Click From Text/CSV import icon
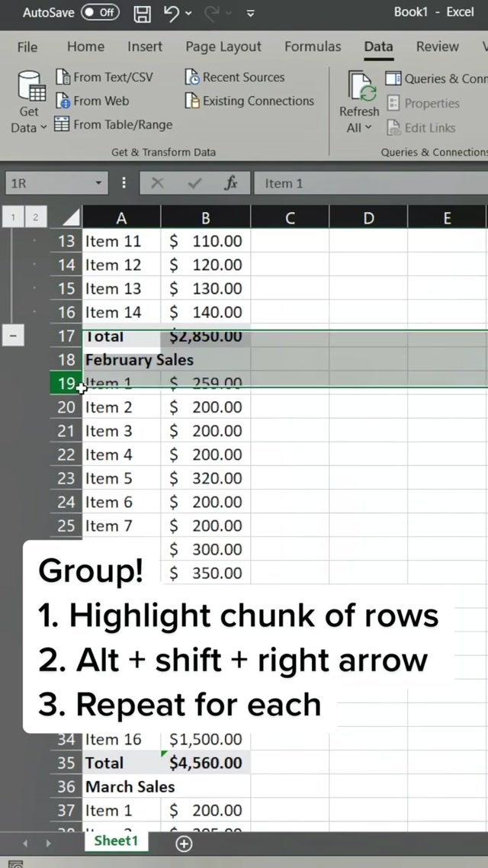The height and width of the screenshot is (868, 488). click(63, 77)
